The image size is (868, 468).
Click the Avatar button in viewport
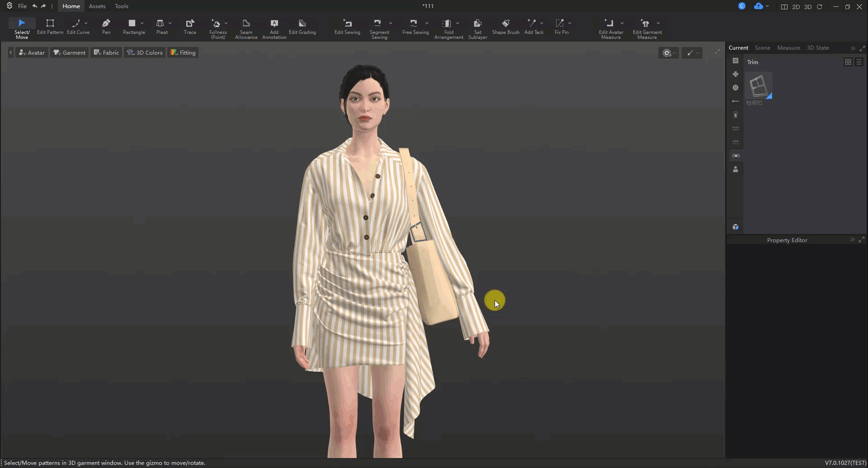pyautogui.click(x=32, y=53)
